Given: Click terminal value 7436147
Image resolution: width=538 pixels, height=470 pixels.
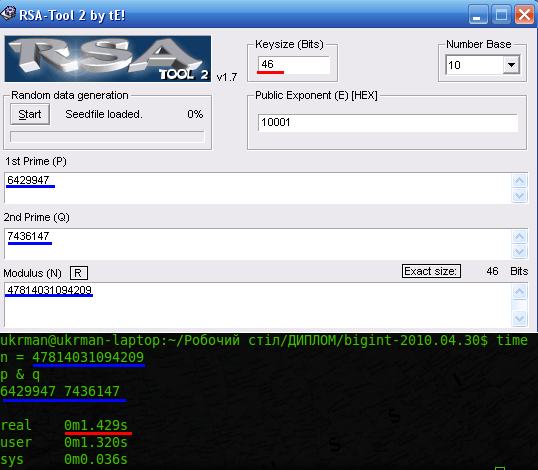Looking at the screenshot, I should 92,391.
